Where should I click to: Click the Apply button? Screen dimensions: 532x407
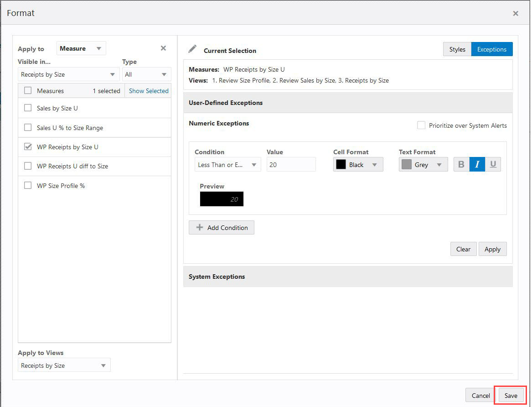492,249
